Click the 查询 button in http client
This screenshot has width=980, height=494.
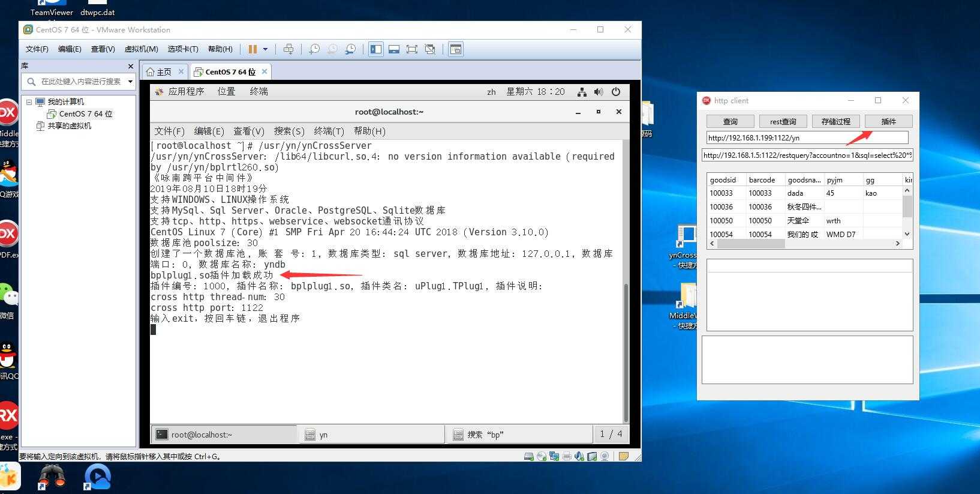[x=730, y=121]
